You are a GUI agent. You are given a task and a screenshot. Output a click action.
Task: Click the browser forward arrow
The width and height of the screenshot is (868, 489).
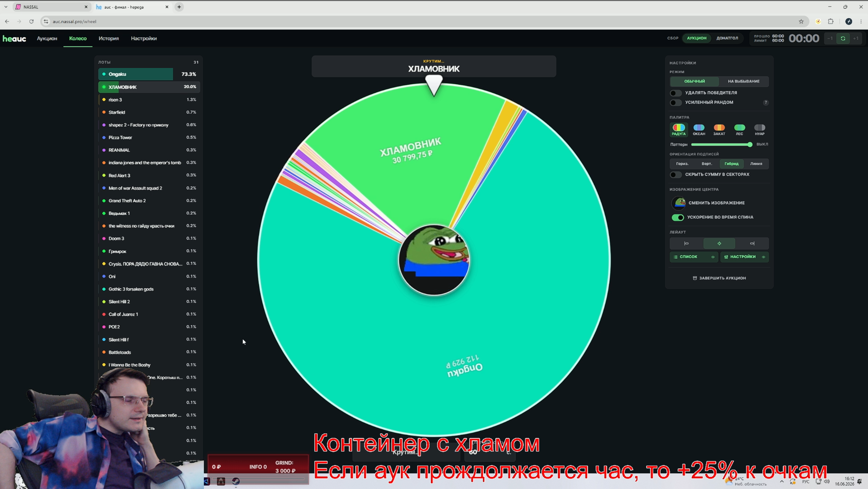click(x=19, y=22)
